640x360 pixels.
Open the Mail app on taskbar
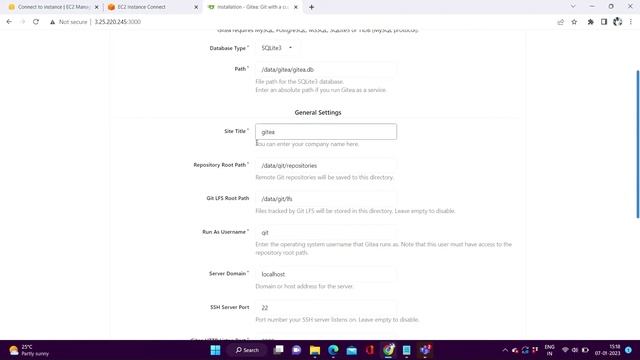pyautogui.click(x=351, y=350)
